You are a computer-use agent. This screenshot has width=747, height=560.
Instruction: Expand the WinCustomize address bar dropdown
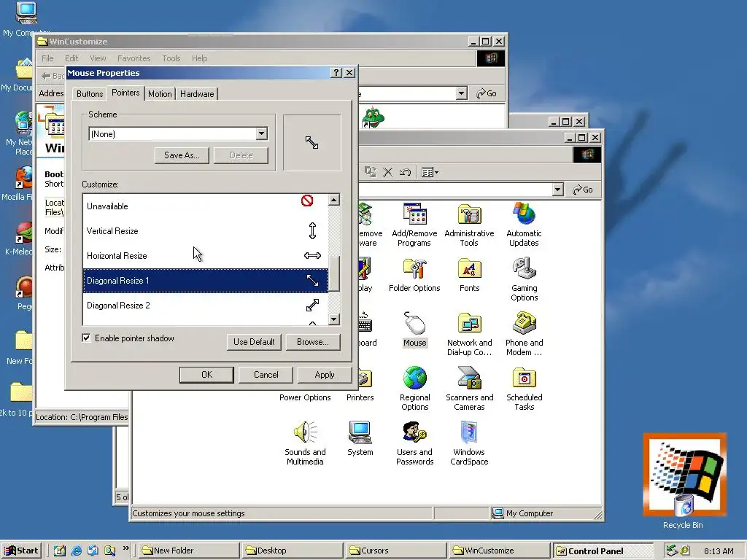(461, 93)
